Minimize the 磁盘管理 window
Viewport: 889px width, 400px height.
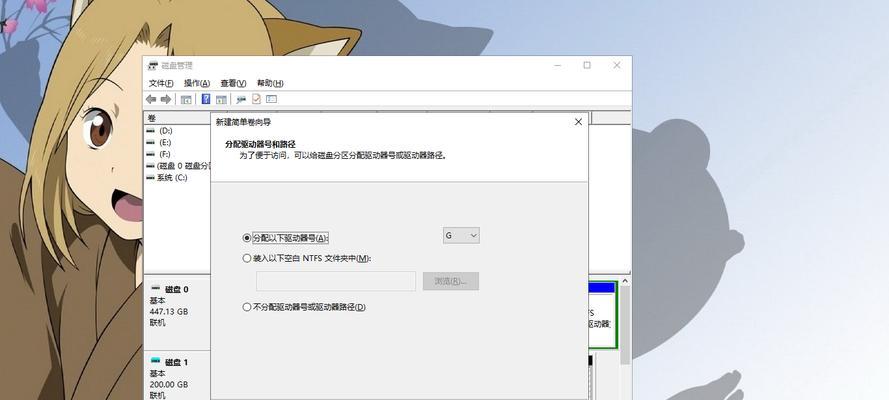[557, 65]
